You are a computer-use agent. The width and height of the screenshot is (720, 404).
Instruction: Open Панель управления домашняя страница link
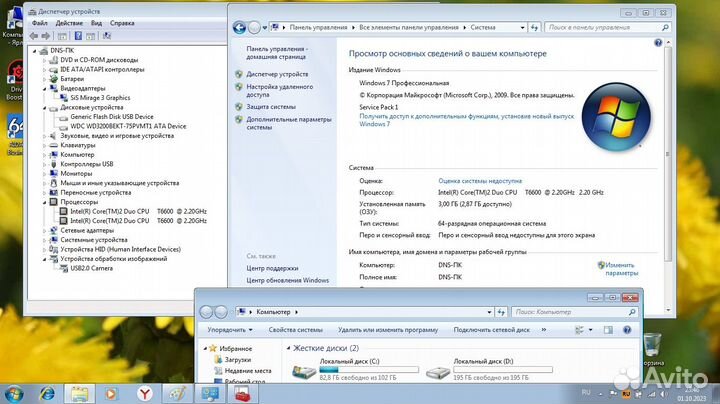point(277,53)
